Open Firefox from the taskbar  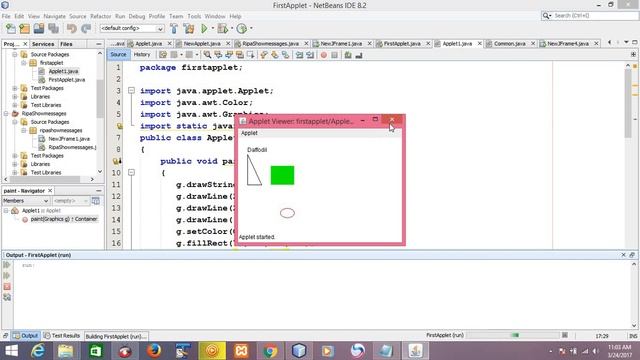point(154,351)
